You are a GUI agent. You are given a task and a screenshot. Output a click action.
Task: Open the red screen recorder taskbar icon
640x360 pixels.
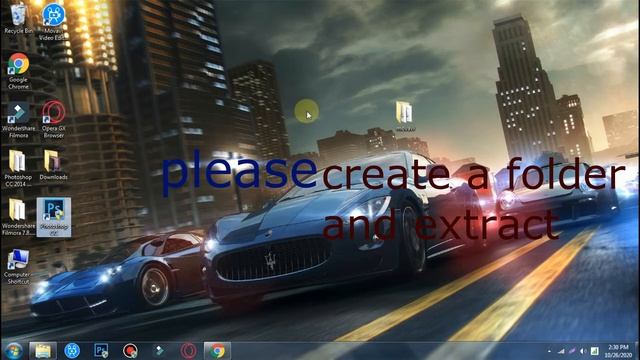pos(130,351)
